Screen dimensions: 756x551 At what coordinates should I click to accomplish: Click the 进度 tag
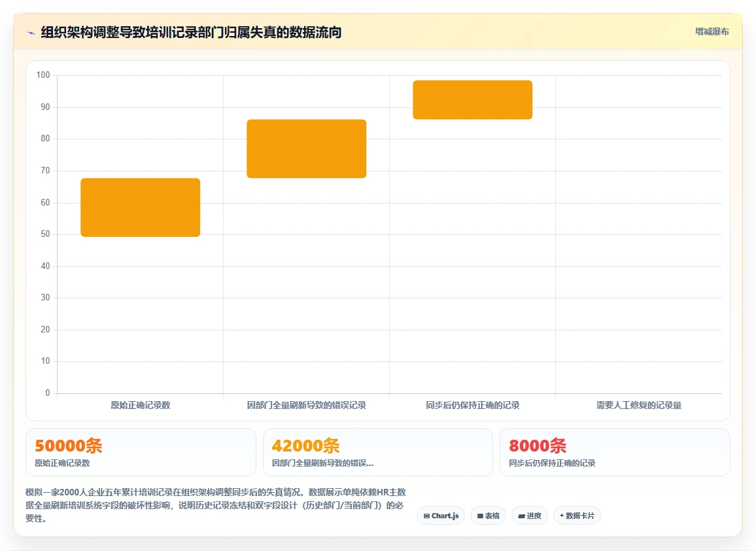(529, 516)
